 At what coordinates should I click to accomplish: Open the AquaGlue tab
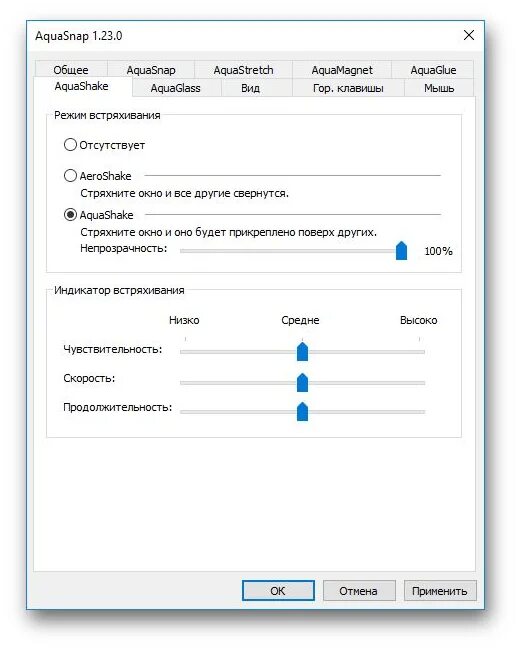point(433,70)
